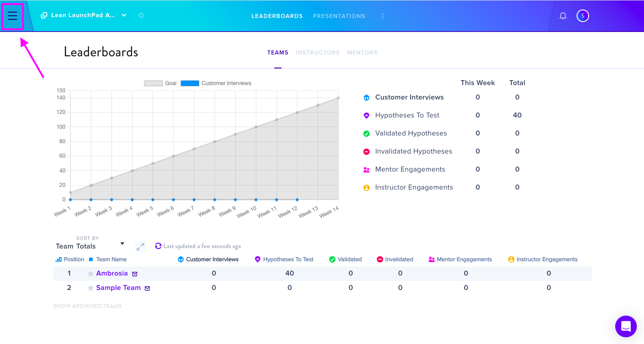Open the user avatar S menu
The height and width of the screenshot is (344, 644).
[583, 16]
